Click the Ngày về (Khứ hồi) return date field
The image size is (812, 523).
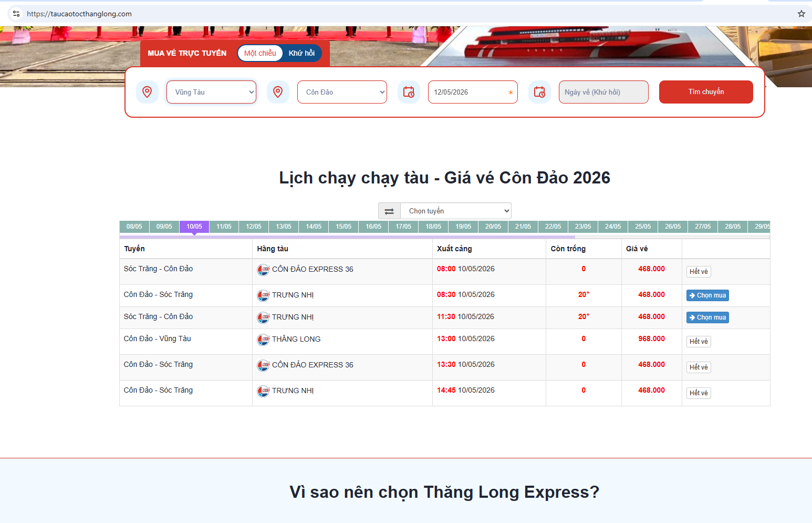pyautogui.click(x=603, y=92)
